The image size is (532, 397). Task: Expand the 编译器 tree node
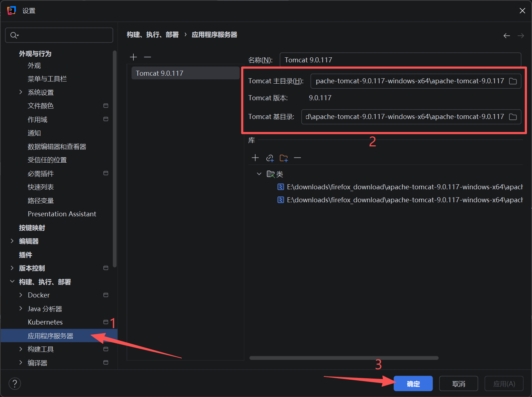click(21, 363)
